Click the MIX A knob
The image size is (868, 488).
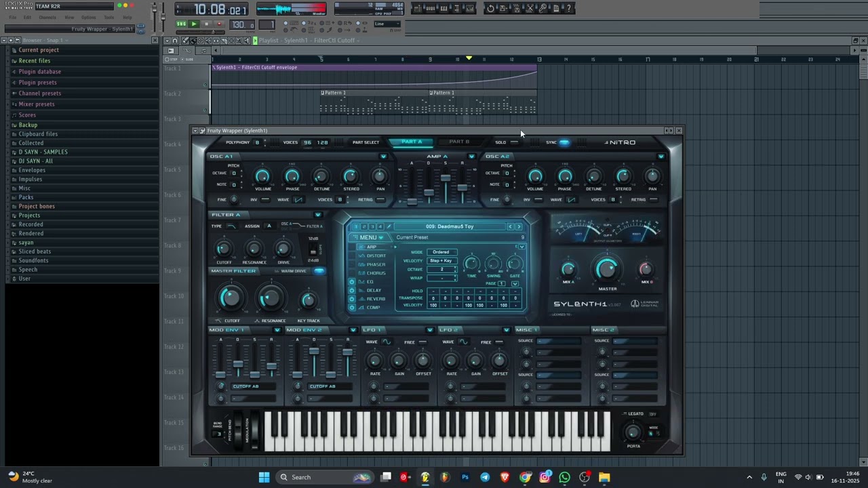(x=568, y=269)
